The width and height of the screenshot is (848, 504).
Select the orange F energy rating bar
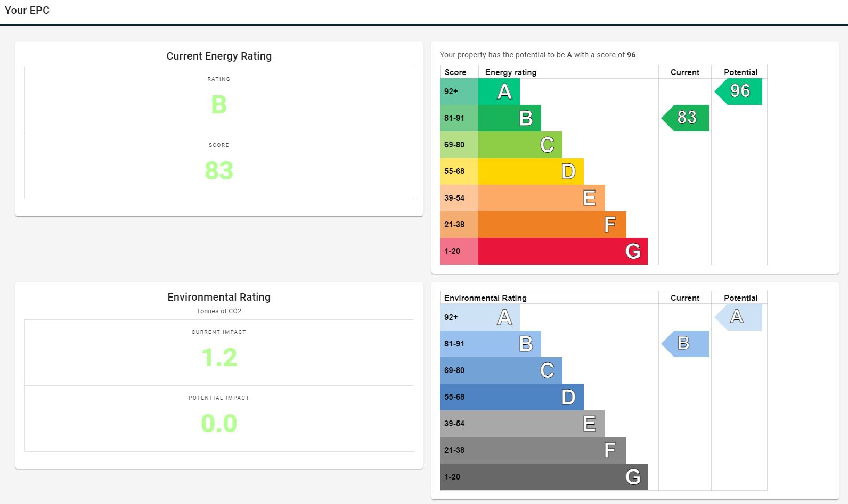click(552, 225)
